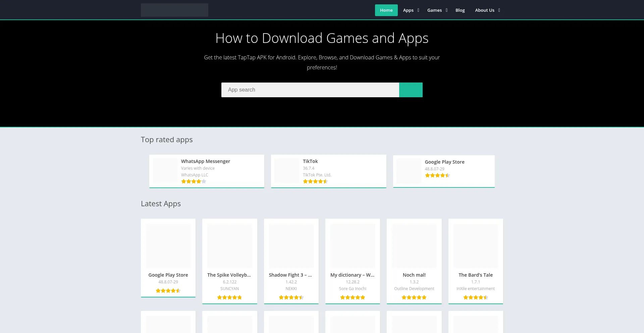Go to the Home menu item

coord(386,10)
